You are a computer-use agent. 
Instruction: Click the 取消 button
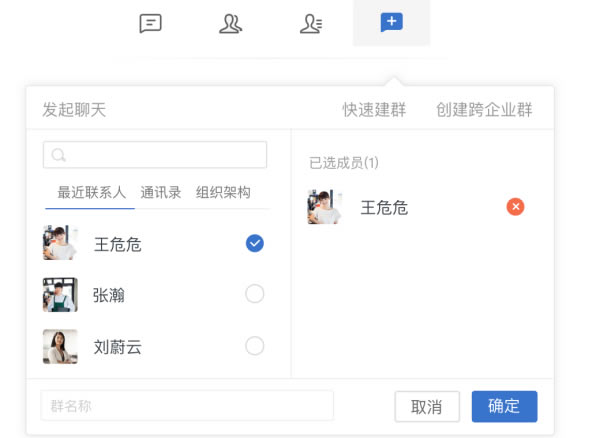pyautogui.click(x=427, y=407)
